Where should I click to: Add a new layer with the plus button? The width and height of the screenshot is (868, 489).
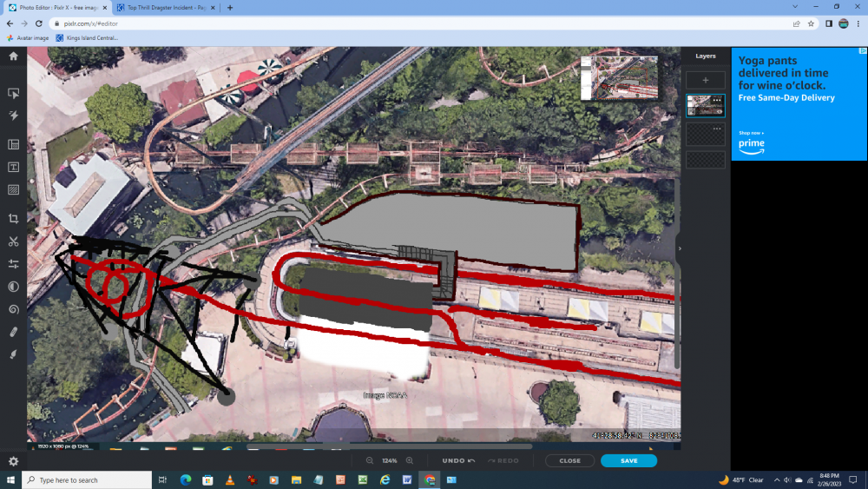pyautogui.click(x=705, y=80)
